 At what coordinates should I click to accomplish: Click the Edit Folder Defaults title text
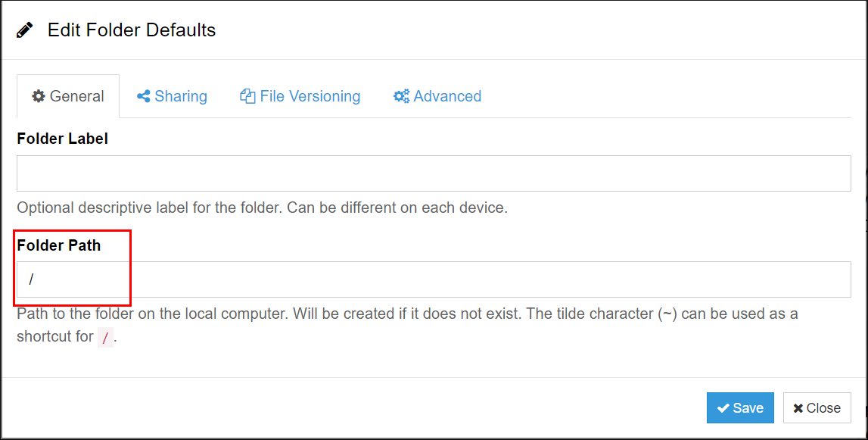pos(132,30)
